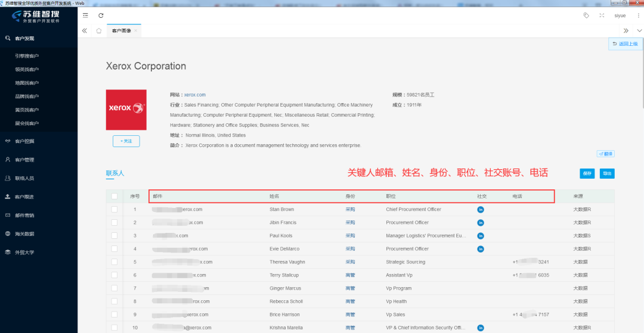Viewport: 644px width, 333px height.
Task: Check the box for row 4 Evie DeMarco
Action: 114,249
